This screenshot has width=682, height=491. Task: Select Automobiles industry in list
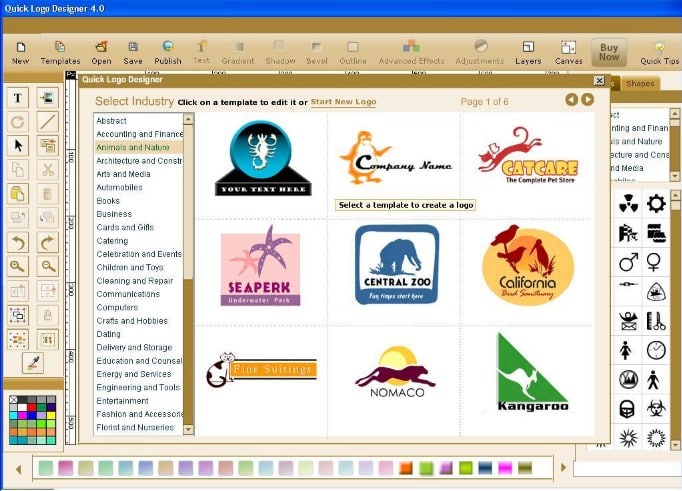(x=139, y=187)
